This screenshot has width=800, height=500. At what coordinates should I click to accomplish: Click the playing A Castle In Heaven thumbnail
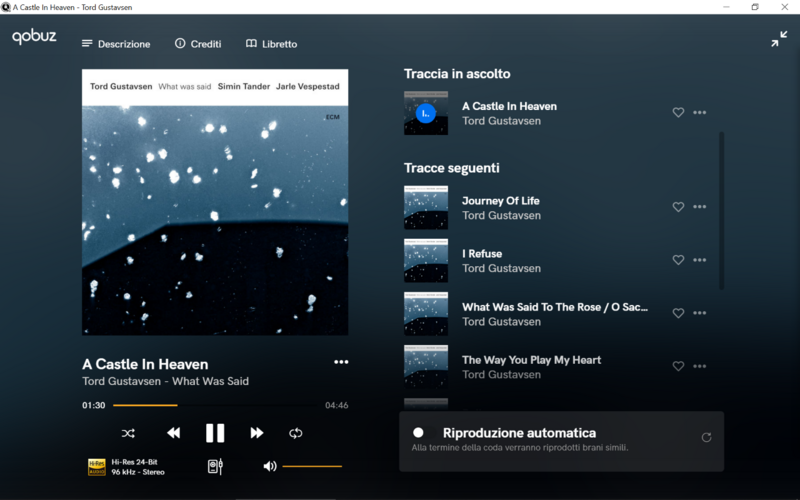click(x=426, y=113)
